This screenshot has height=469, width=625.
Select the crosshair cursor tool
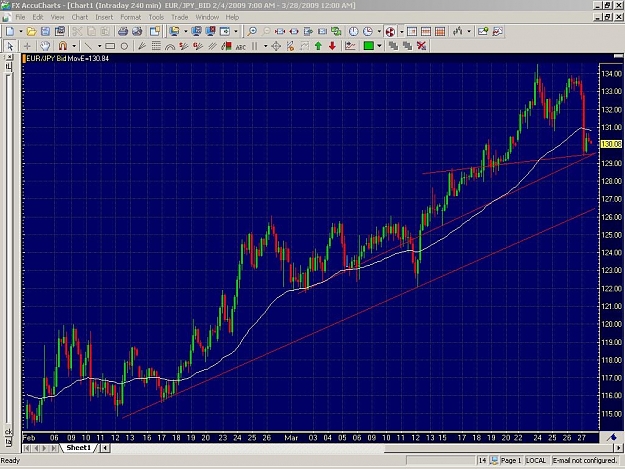point(27,46)
